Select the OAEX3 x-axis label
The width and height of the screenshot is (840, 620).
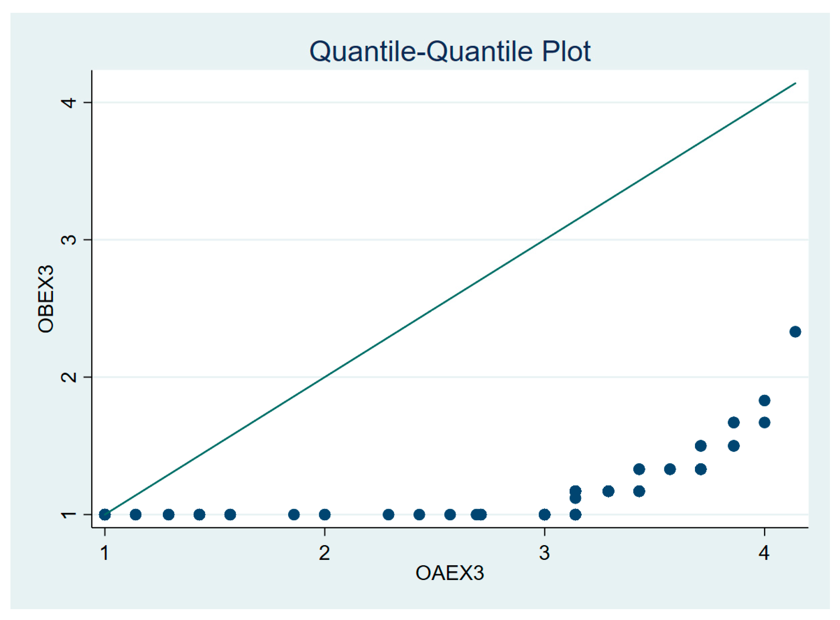click(x=449, y=573)
